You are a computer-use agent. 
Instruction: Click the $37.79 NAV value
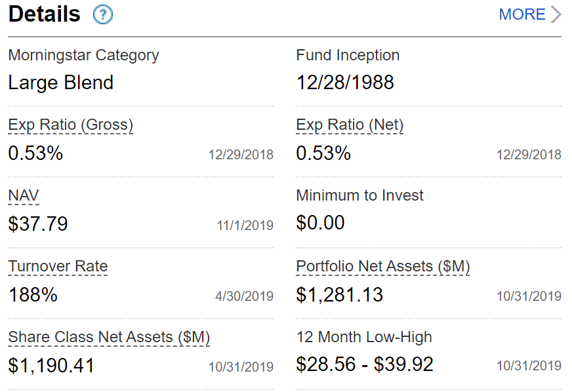(38, 224)
